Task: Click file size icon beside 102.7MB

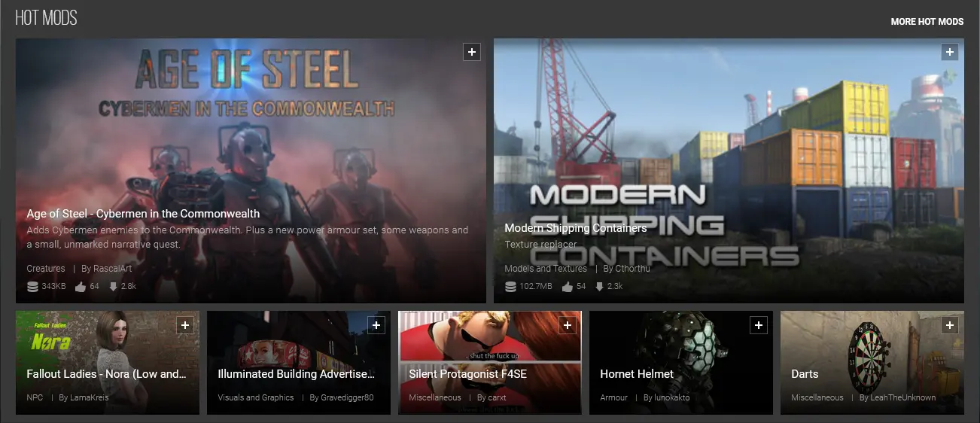Action: coord(510,287)
